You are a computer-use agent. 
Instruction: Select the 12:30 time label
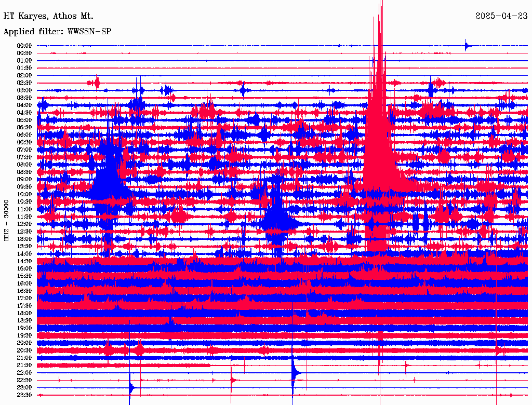tap(24, 231)
